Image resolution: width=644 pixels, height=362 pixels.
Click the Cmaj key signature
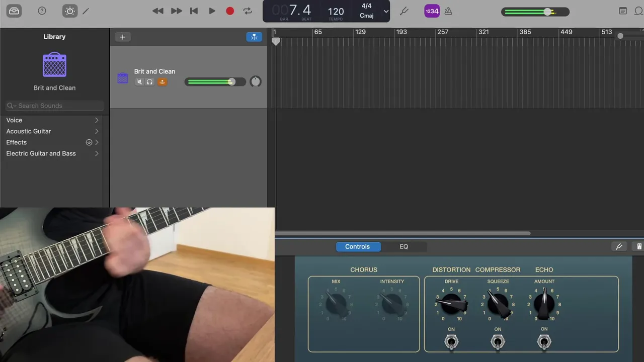coord(367,16)
